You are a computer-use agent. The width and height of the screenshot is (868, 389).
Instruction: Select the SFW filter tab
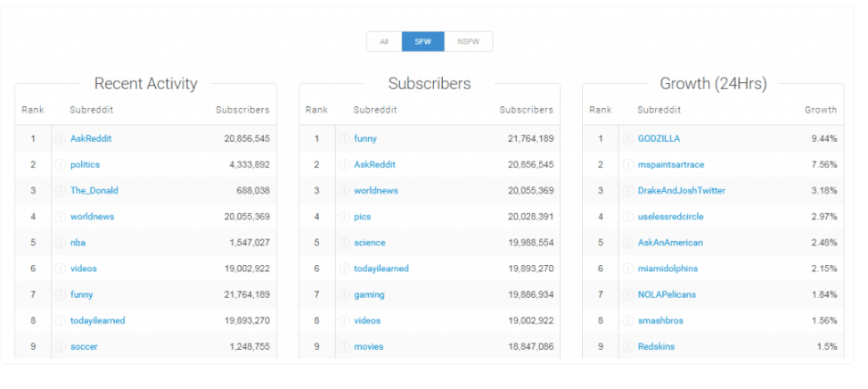[423, 42]
